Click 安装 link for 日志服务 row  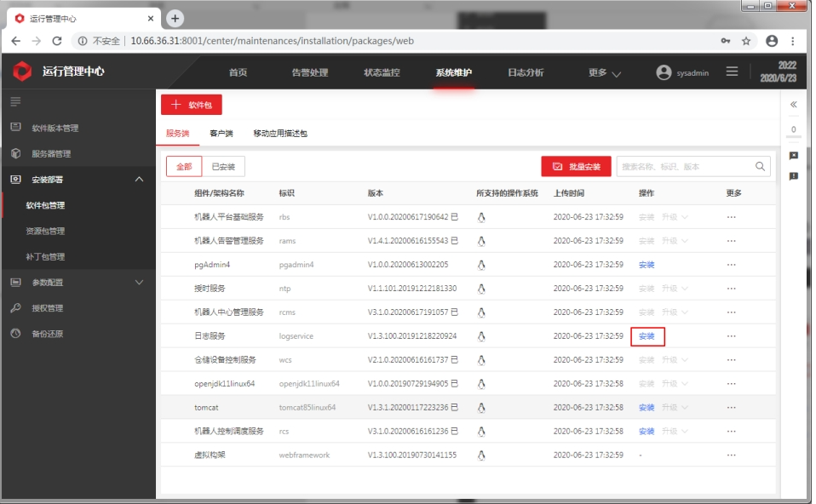pos(646,336)
